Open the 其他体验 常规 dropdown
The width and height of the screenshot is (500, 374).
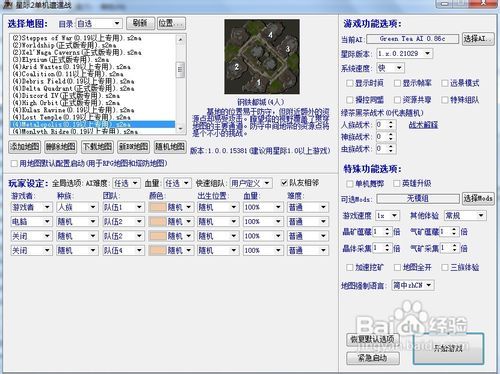[x=465, y=216]
